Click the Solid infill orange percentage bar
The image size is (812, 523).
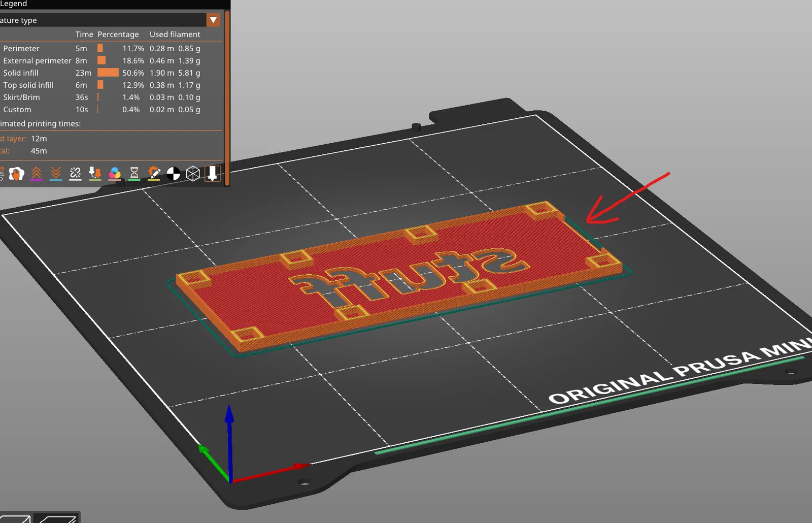[108, 73]
